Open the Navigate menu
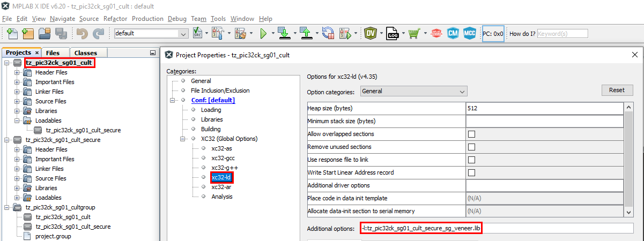The width and height of the screenshot is (644, 241). [63, 18]
